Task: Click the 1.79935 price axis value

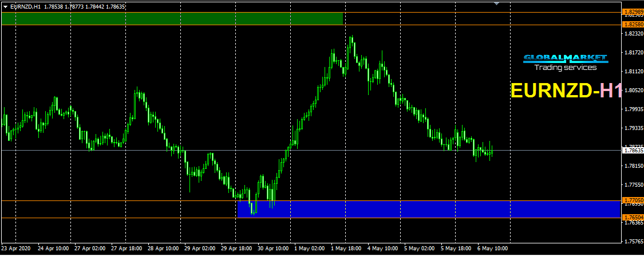Action: [633, 109]
